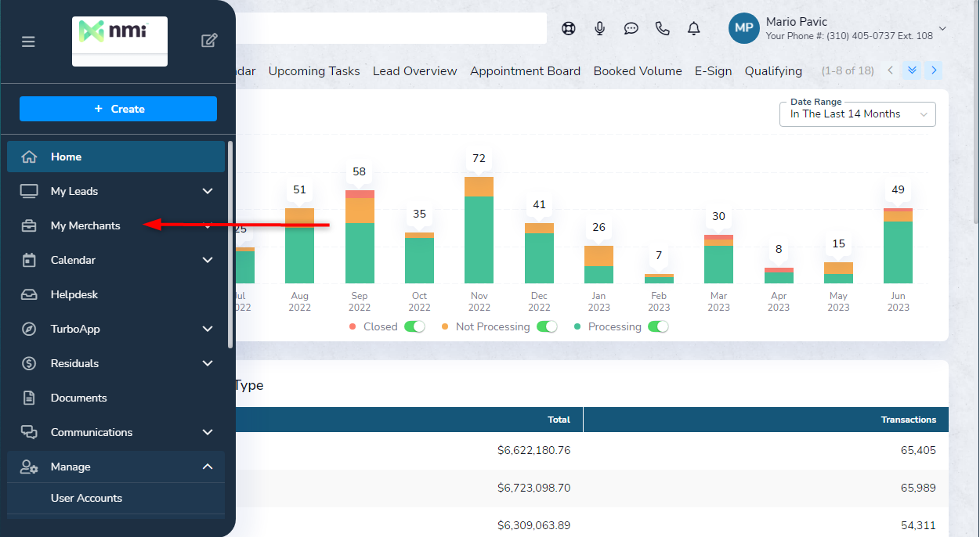The image size is (980, 537).
Task: Click the phone call icon
Action: coord(663,29)
